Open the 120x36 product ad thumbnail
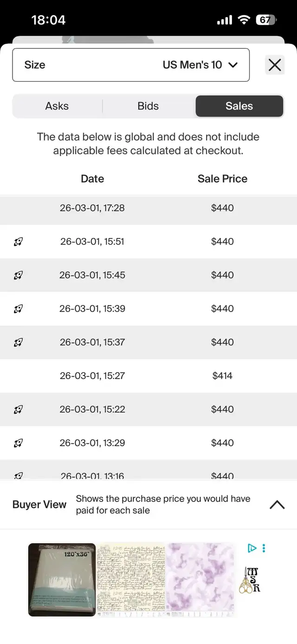Image resolution: width=297 pixels, height=644 pixels. (62, 579)
